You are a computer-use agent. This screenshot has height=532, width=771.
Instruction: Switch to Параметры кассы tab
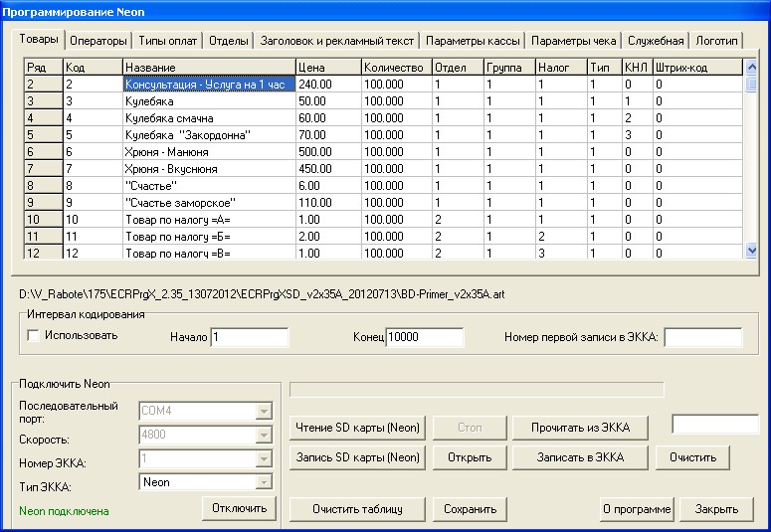click(x=473, y=41)
